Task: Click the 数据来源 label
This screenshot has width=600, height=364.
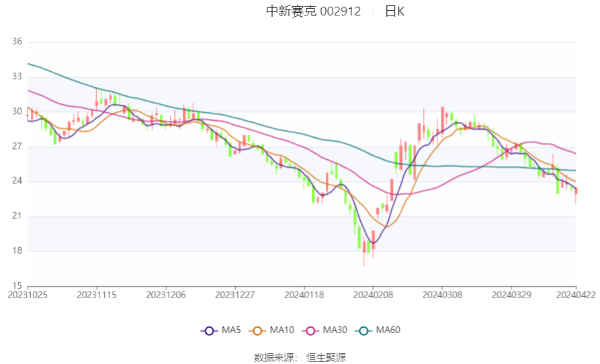Action: pyautogui.click(x=275, y=357)
